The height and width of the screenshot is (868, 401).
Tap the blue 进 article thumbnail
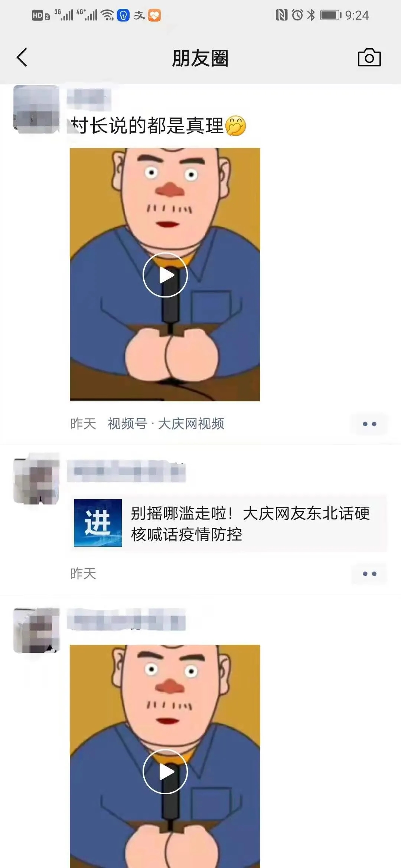[x=98, y=523]
